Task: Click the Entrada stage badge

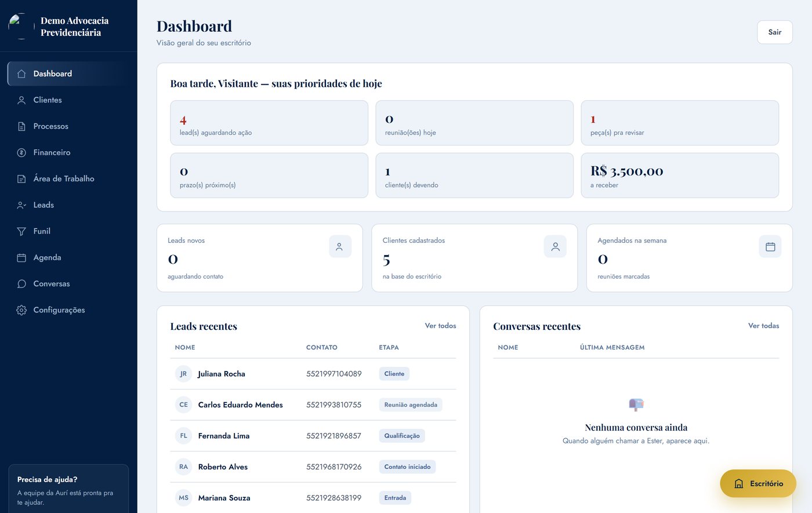Action: coord(395,498)
